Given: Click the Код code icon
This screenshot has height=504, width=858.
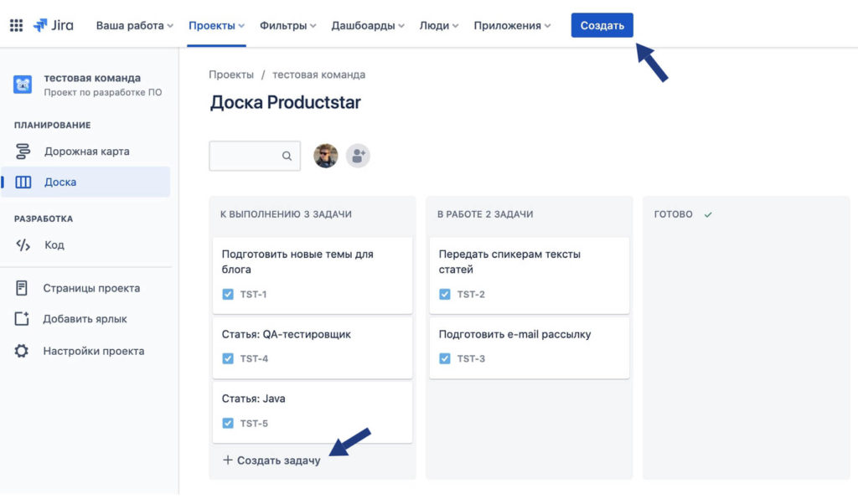Looking at the screenshot, I should pyautogui.click(x=23, y=245).
